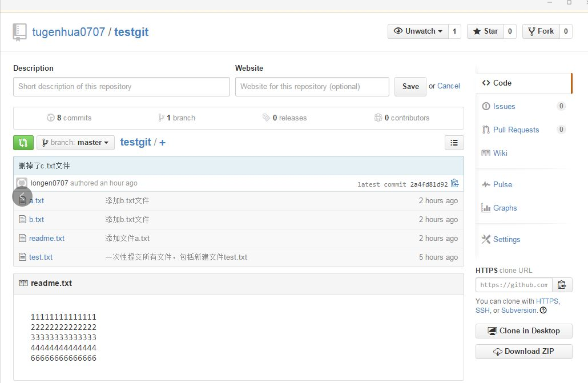Open 添加b.txt文件 commit in b.txt row
588x383 pixels.
[127, 219]
